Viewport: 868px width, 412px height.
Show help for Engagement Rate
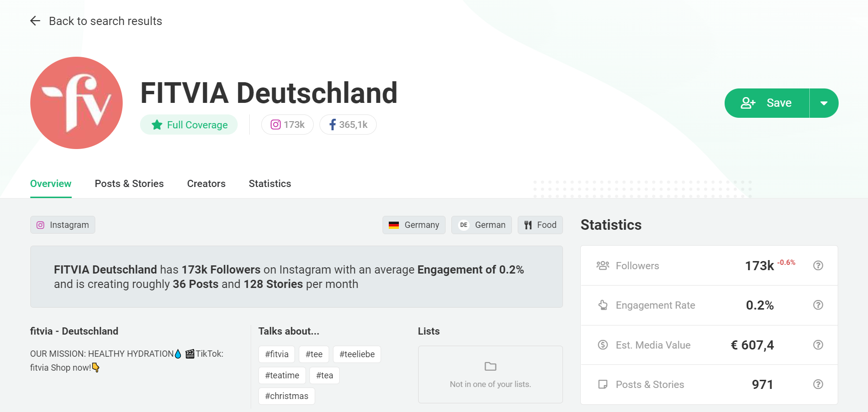pos(818,305)
